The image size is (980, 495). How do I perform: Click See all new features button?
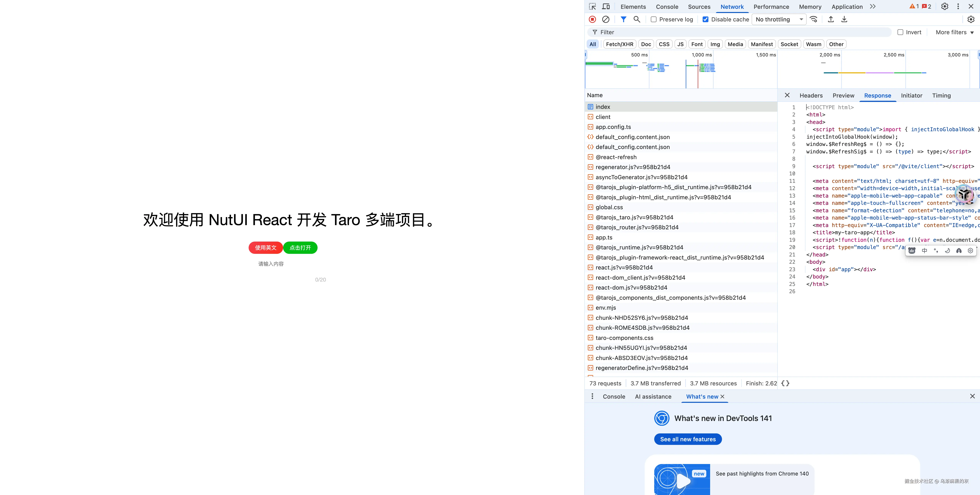point(688,439)
